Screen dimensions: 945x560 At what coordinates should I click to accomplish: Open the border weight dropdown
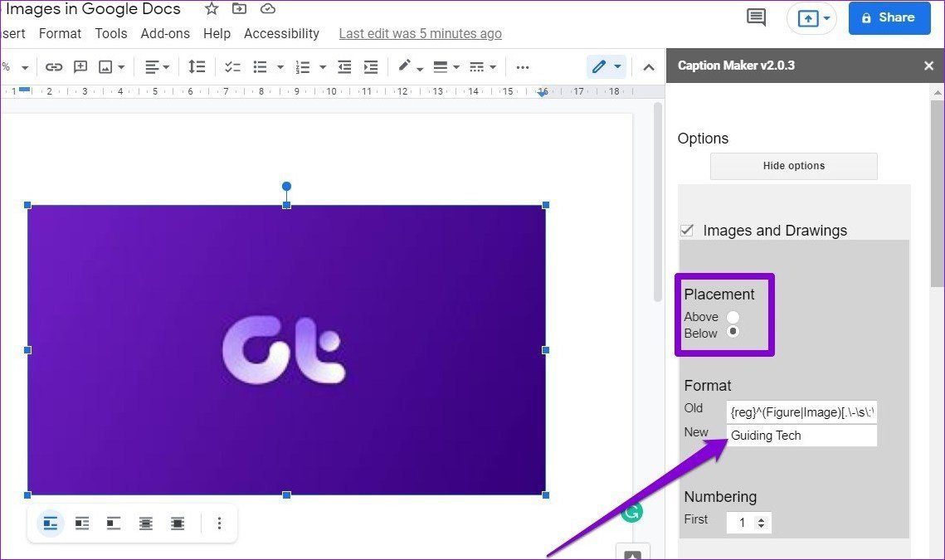tap(446, 67)
